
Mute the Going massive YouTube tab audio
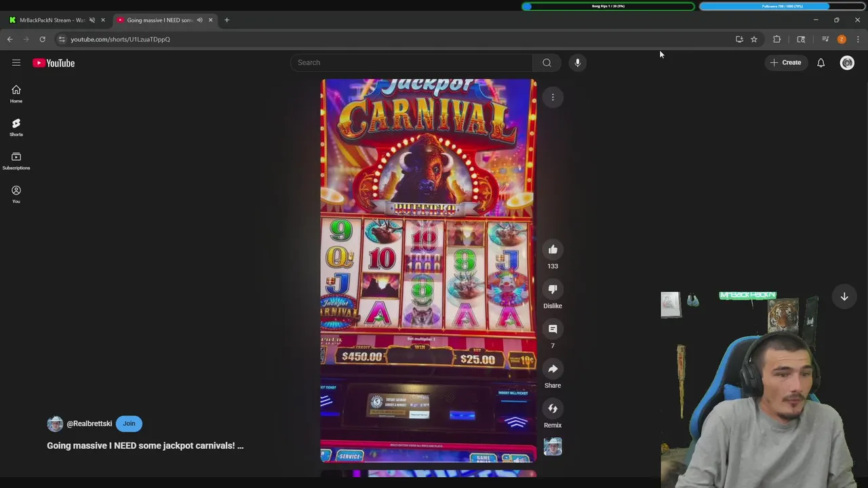point(199,20)
